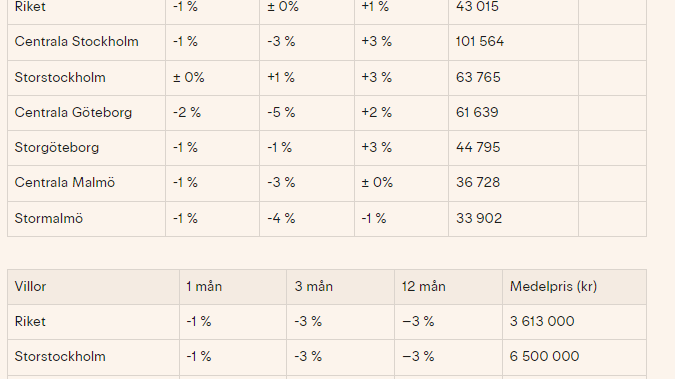
Task: Click the Centrala Göteborg row label
Action: [x=73, y=112]
